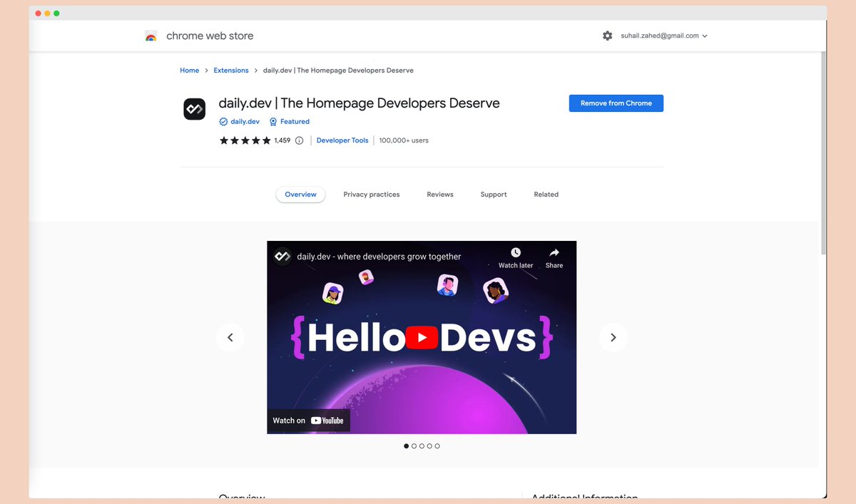Advance carousel with the right arrow
856x504 pixels.
[x=613, y=337]
